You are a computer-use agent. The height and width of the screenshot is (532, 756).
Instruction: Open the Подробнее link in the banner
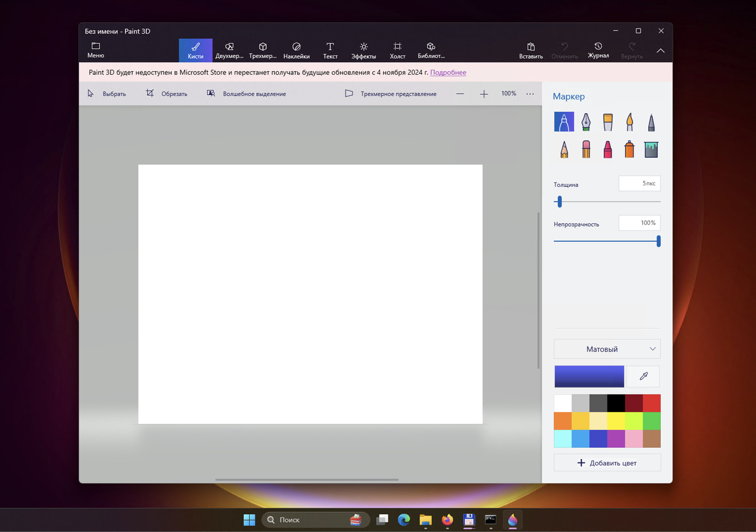pos(448,73)
